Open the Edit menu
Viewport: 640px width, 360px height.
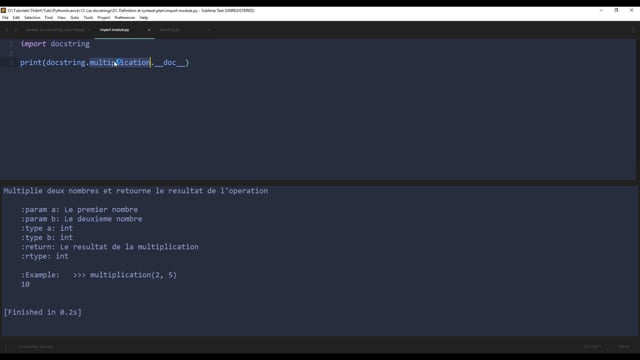[x=16, y=18]
